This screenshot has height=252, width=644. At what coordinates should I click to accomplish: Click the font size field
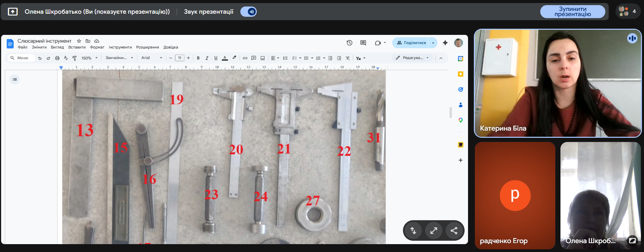coord(180,58)
